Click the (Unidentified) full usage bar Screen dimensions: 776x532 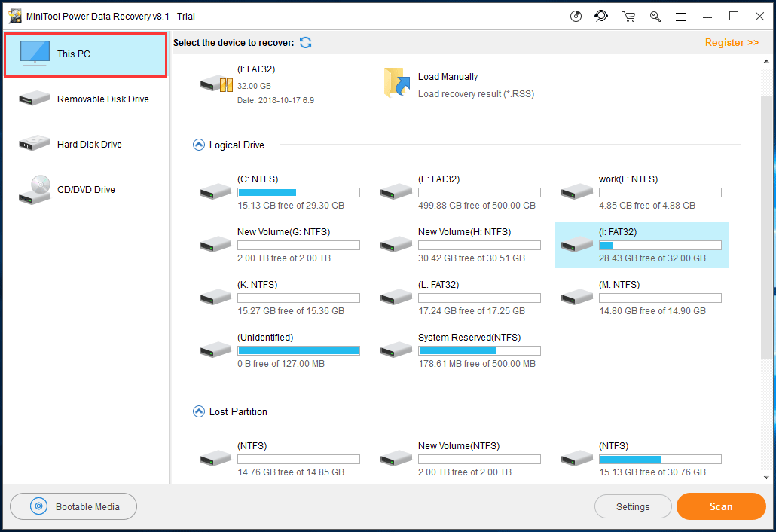(298, 351)
